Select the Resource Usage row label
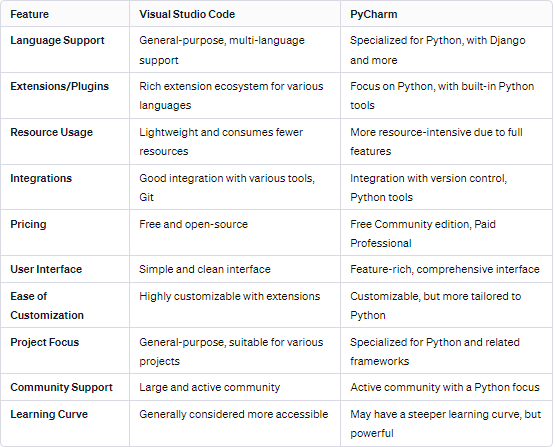This screenshot has width=555, height=447. pyautogui.click(x=51, y=132)
